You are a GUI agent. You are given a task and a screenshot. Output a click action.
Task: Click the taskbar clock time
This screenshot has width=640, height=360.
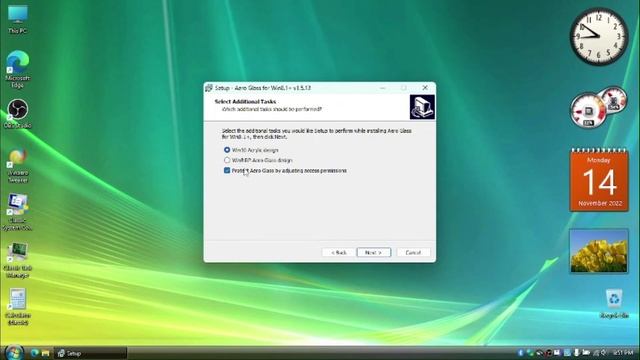(x=623, y=353)
